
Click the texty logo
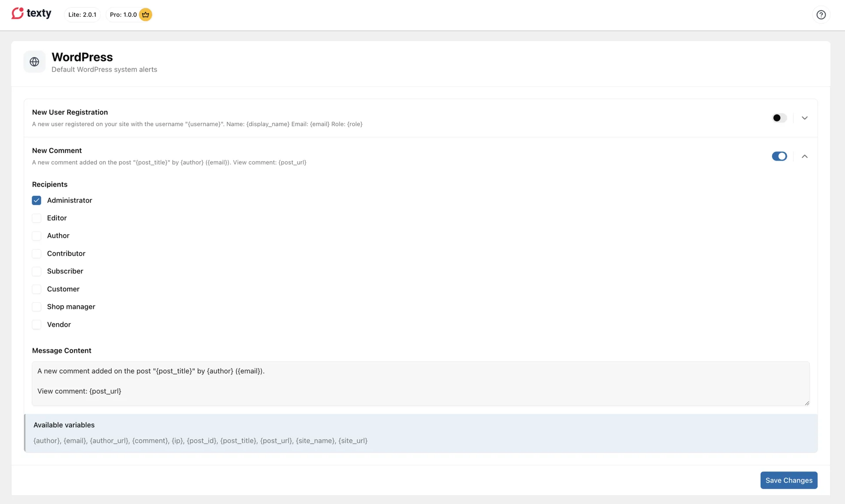(31, 14)
